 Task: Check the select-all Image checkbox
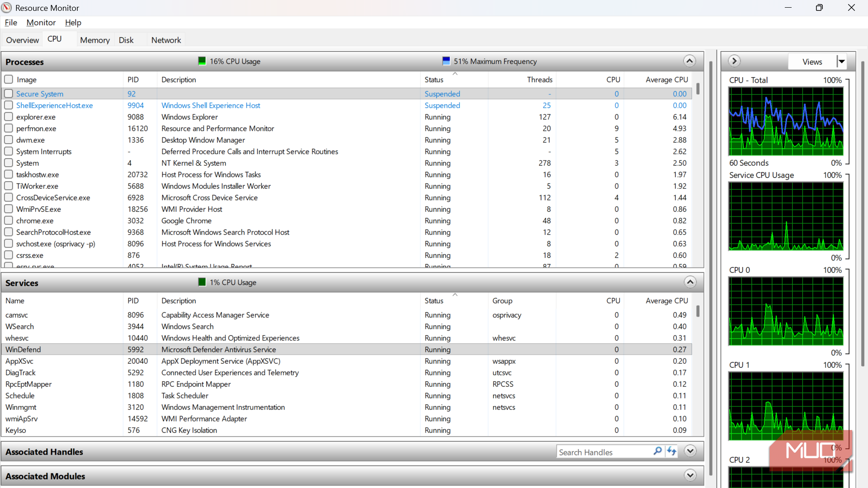(x=9, y=80)
